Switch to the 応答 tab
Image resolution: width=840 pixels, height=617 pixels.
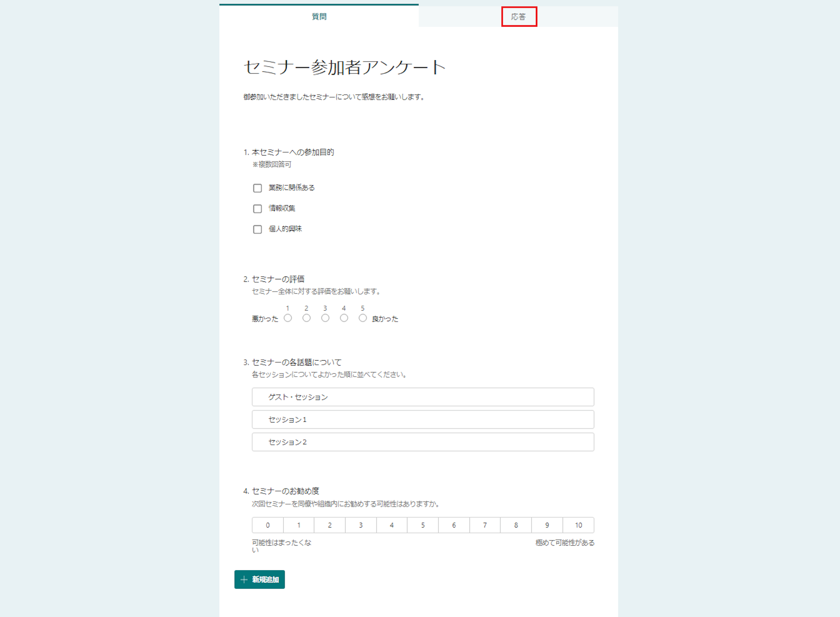[518, 17]
